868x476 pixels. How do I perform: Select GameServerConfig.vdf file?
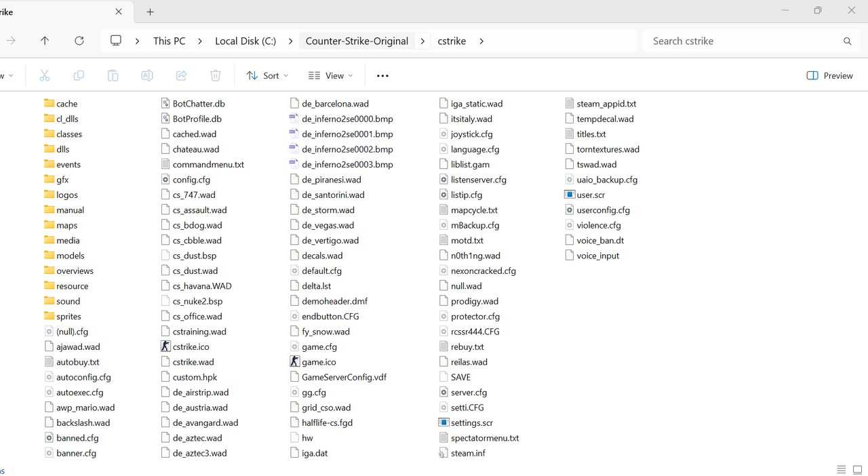[x=338, y=377]
